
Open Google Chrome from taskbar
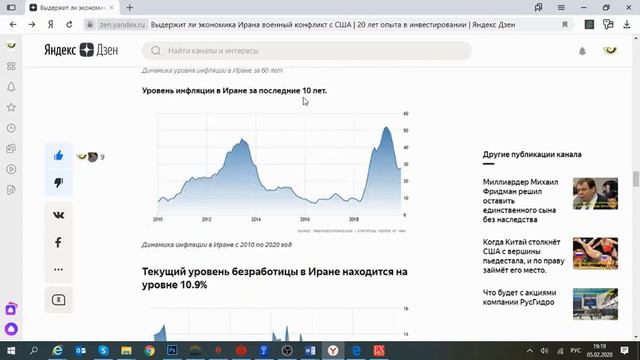tap(149, 351)
